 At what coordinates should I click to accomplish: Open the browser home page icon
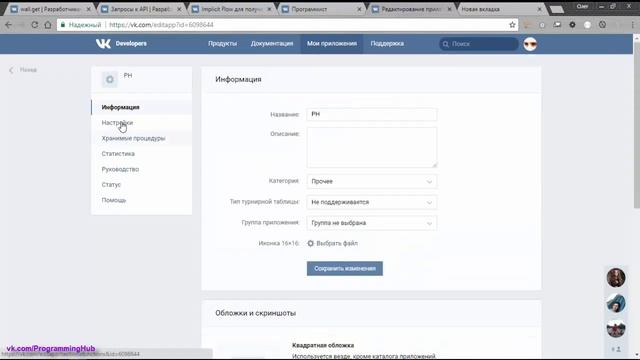coord(48,25)
